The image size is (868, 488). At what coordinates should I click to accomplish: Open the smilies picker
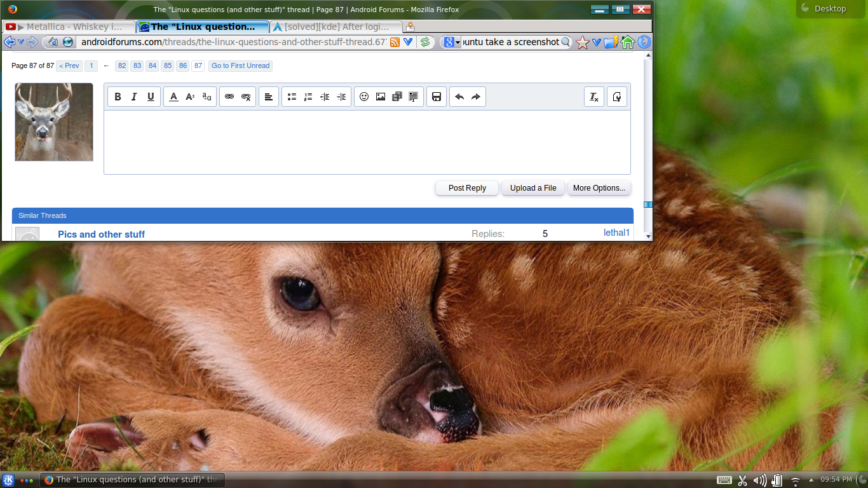(x=364, y=97)
